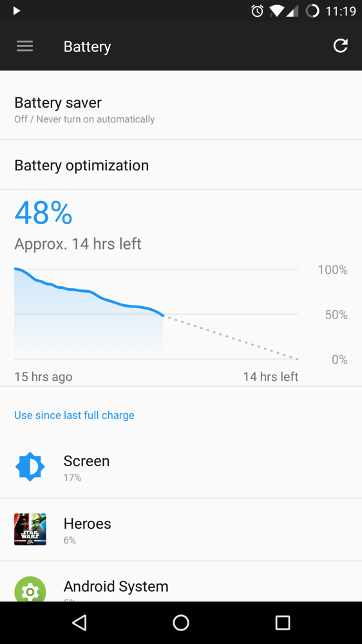Tap the 48% battery level text

point(44,212)
